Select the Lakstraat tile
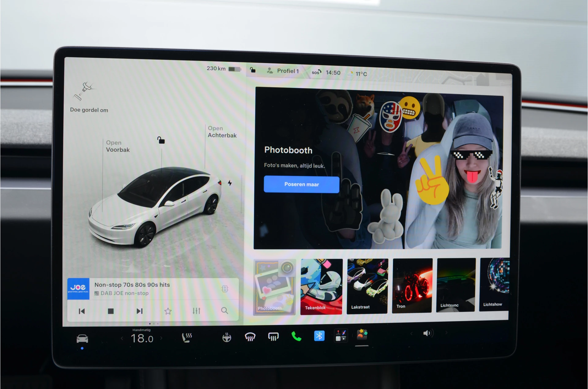The width and height of the screenshot is (588, 389). [367, 286]
